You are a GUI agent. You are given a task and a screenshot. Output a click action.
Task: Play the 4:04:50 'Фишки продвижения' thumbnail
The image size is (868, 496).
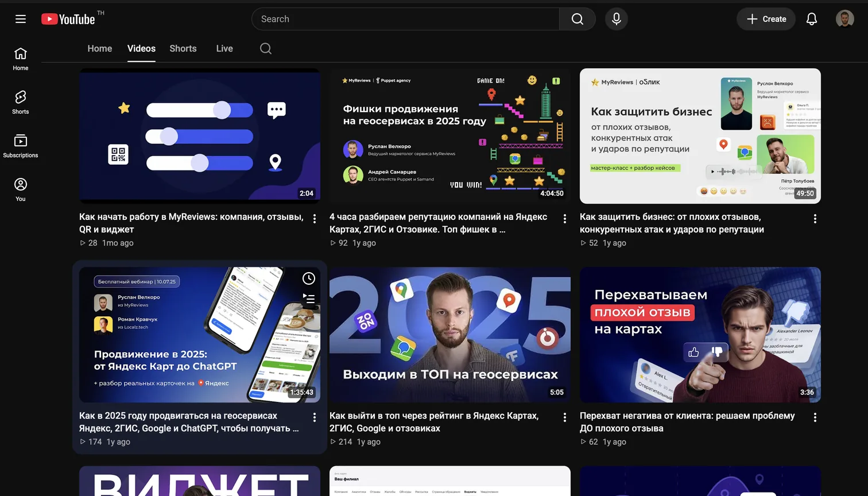tap(450, 136)
